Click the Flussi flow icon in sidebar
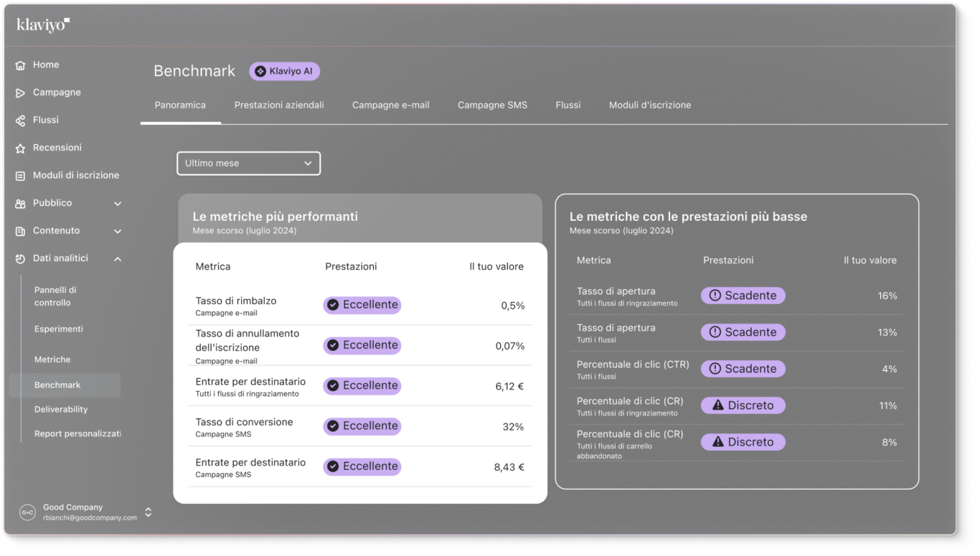Viewport: 980px width, 556px height. [20, 121]
